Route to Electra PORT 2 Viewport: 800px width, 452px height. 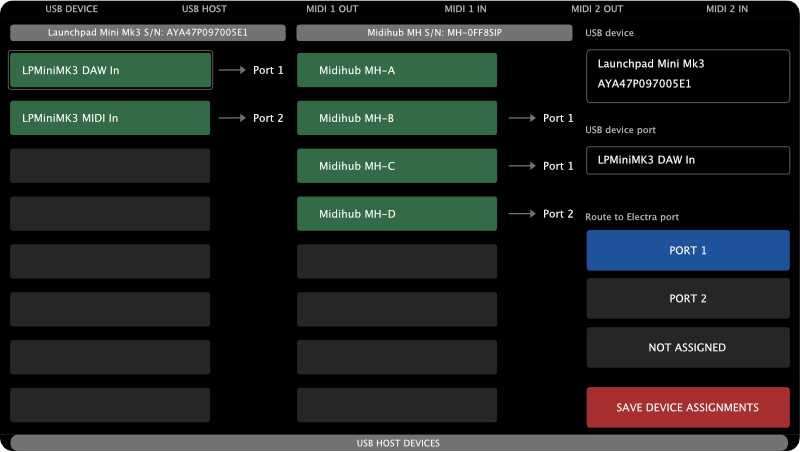point(688,298)
